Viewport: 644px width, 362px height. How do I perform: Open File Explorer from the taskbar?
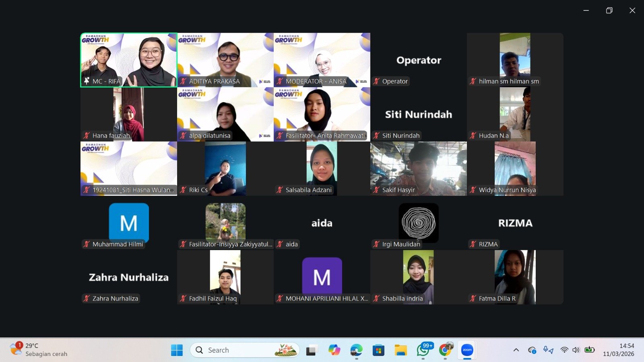click(400, 350)
